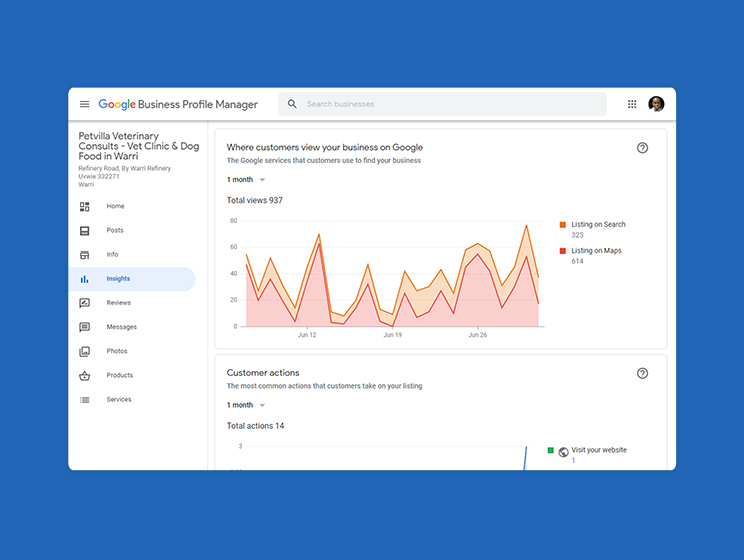Viewport: 744px width, 560px height.
Task: Click the Customer actions heading
Action: pyautogui.click(x=263, y=373)
